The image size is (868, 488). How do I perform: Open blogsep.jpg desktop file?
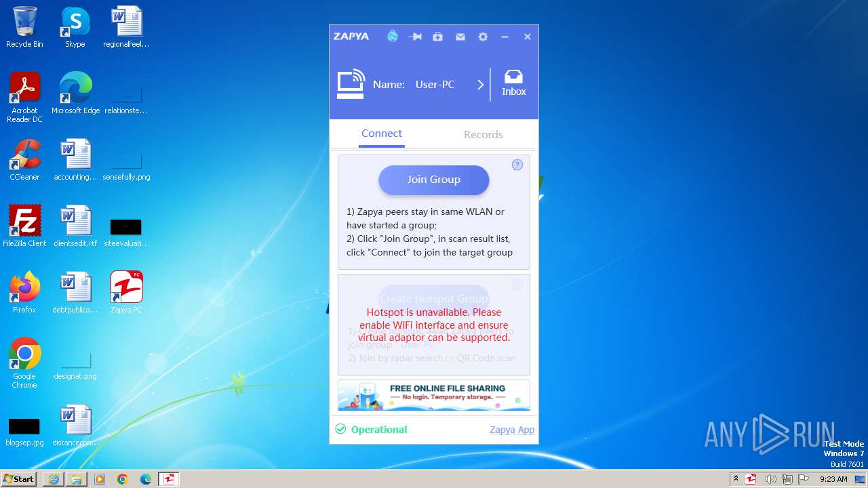point(24,432)
